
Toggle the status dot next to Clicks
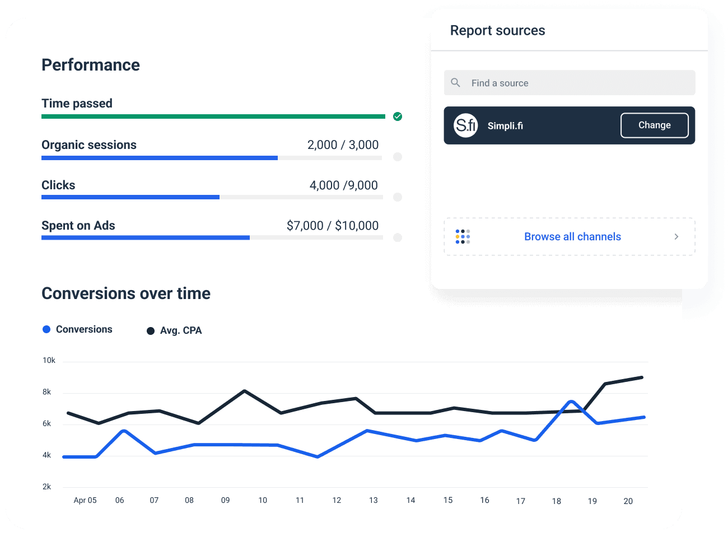point(398,197)
